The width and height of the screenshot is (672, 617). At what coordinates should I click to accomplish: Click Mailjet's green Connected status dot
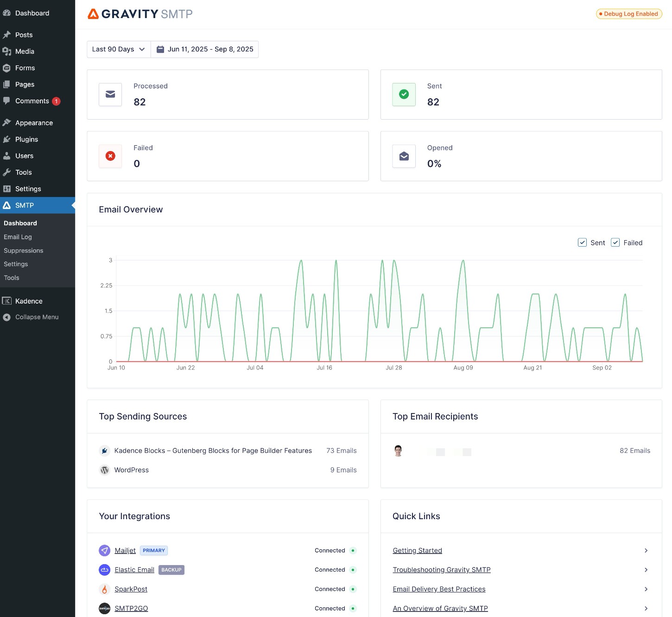click(x=353, y=551)
